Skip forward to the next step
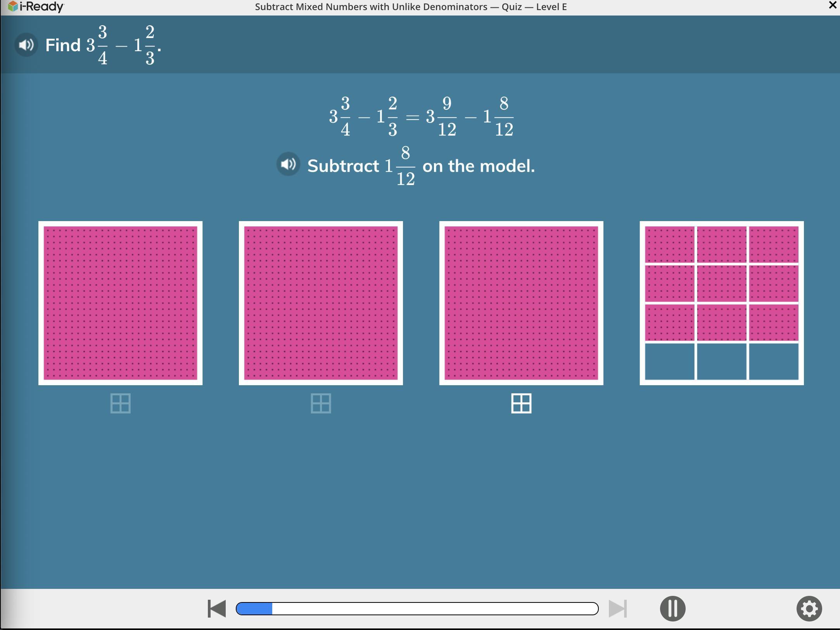 click(x=617, y=608)
